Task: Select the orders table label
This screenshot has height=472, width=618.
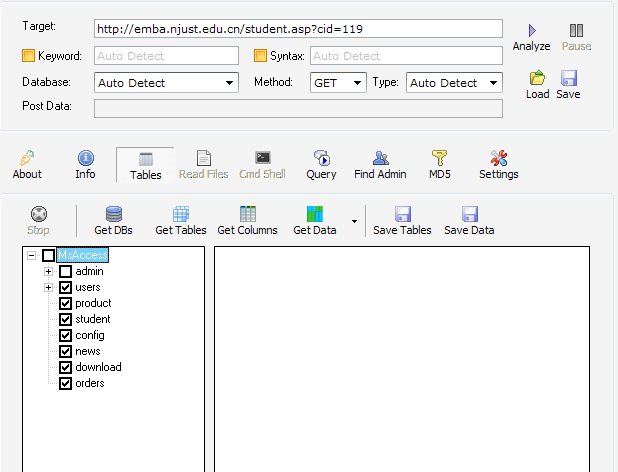Action: tap(90, 383)
